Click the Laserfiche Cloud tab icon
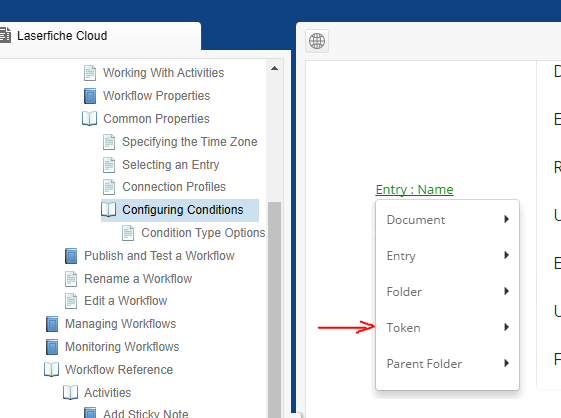 [5, 35]
